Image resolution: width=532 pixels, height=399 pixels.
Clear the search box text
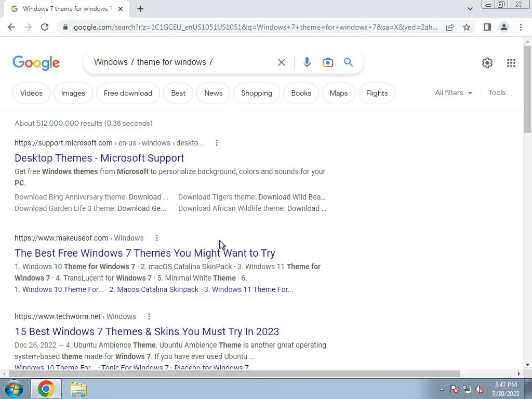pyautogui.click(x=281, y=62)
